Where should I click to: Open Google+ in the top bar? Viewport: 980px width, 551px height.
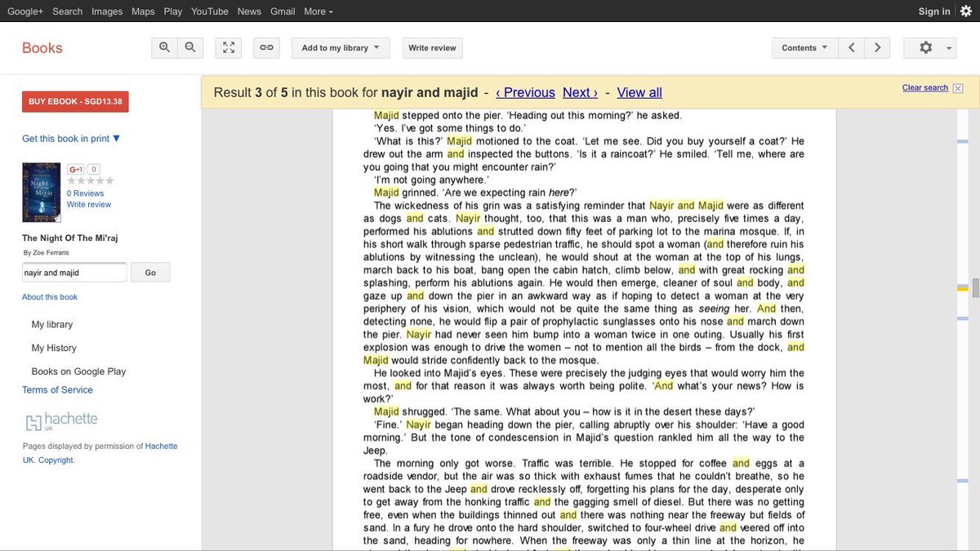point(25,11)
